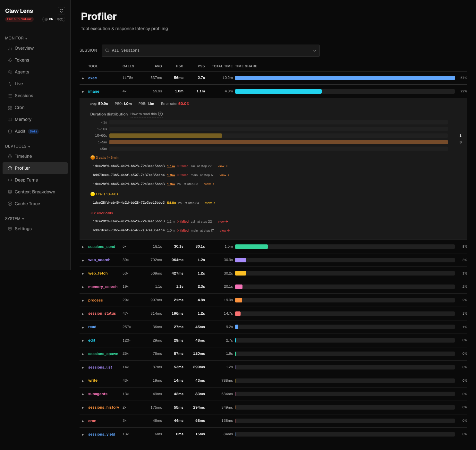476x450 pixels.
Task: Select the EN language option
Action: click(51, 19)
